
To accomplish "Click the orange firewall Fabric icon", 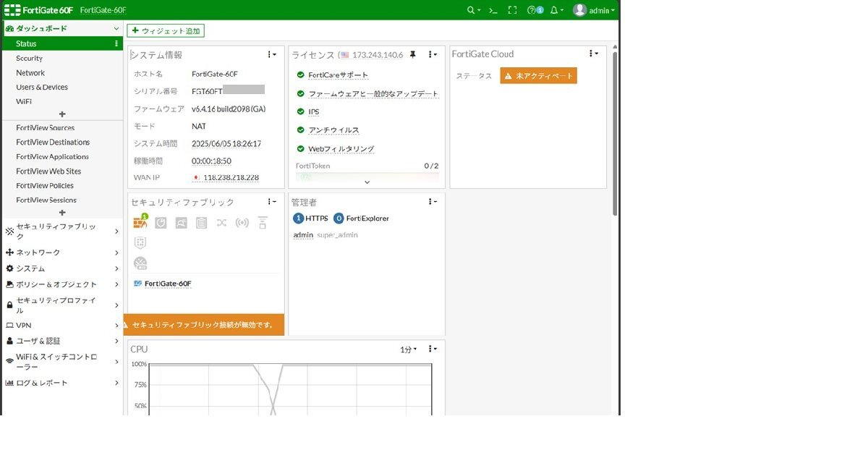I will point(140,222).
